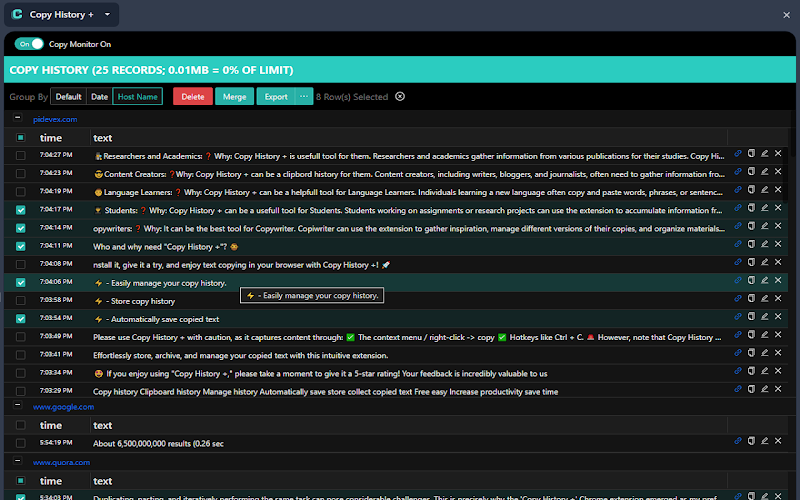The height and width of the screenshot is (500, 800).
Task: Group records by Default
Action: 68,96
